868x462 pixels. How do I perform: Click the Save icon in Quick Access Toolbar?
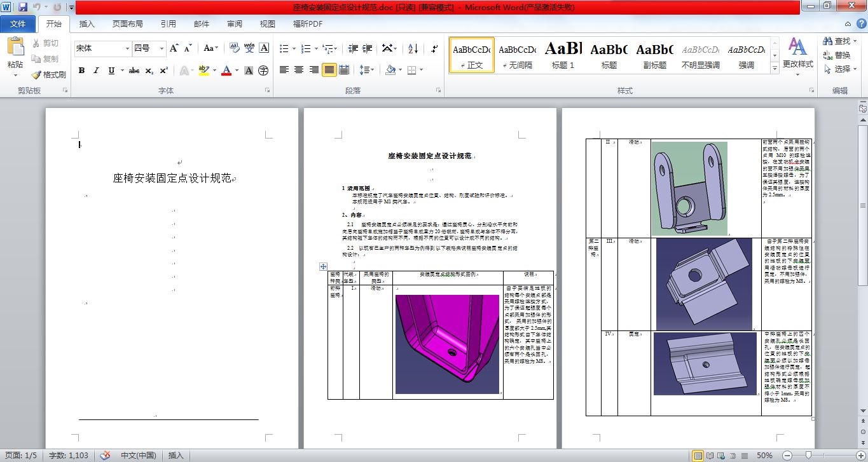coord(23,7)
